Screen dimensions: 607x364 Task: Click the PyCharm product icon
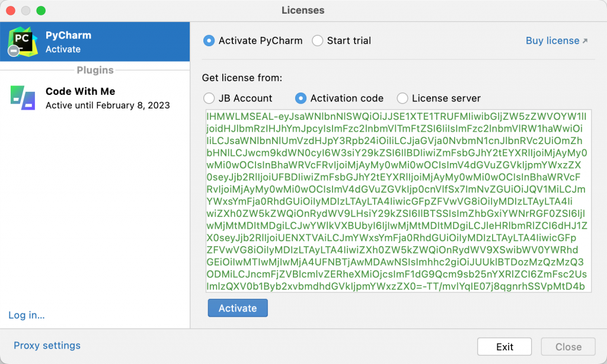[23, 42]
